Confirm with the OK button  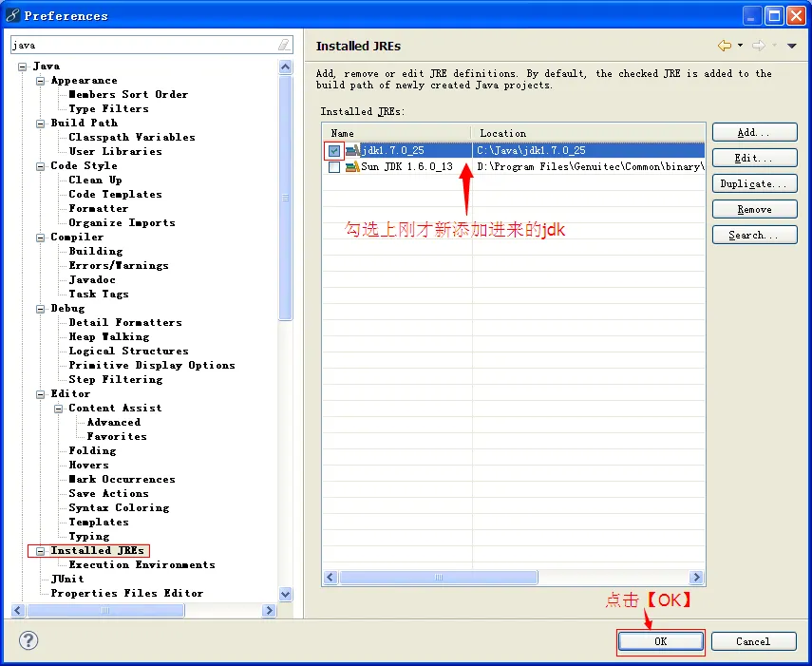[x=660, y=641]
